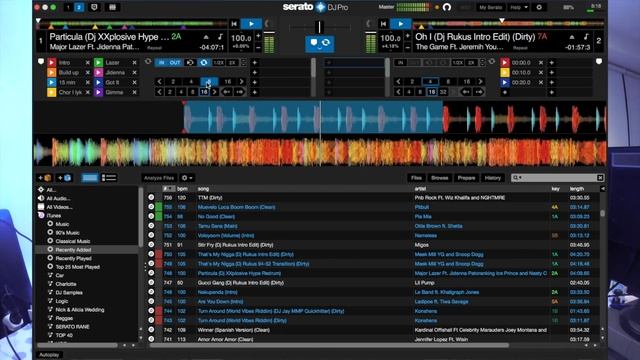
Task: Trigger the green Lazer cue point
Action: pyautogui.click(x=98, y=63)
